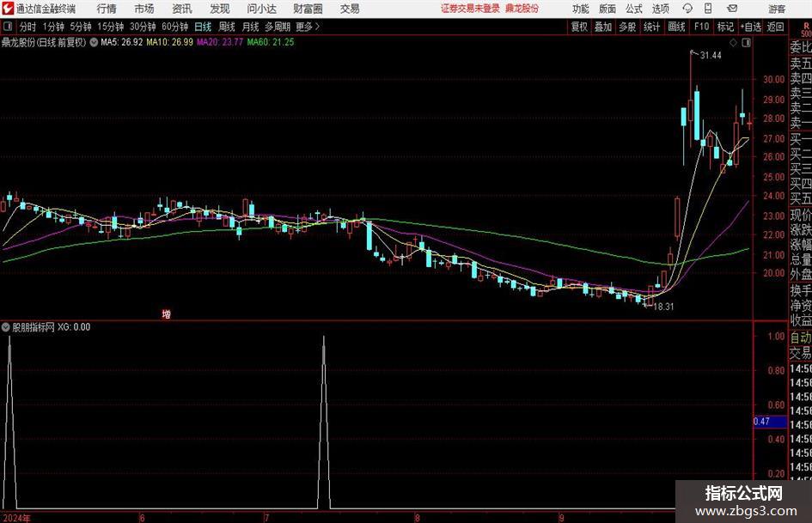Click the 返回 back button

[775, 27]
